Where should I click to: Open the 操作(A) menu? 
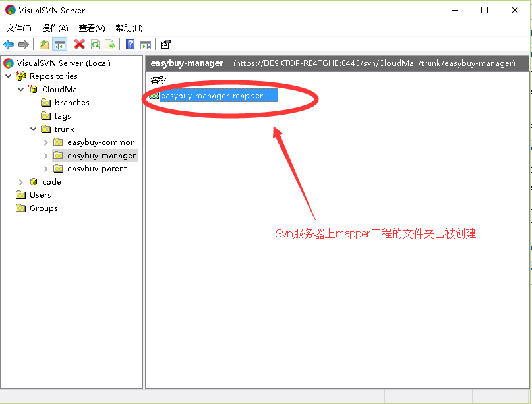pos(55,28)
